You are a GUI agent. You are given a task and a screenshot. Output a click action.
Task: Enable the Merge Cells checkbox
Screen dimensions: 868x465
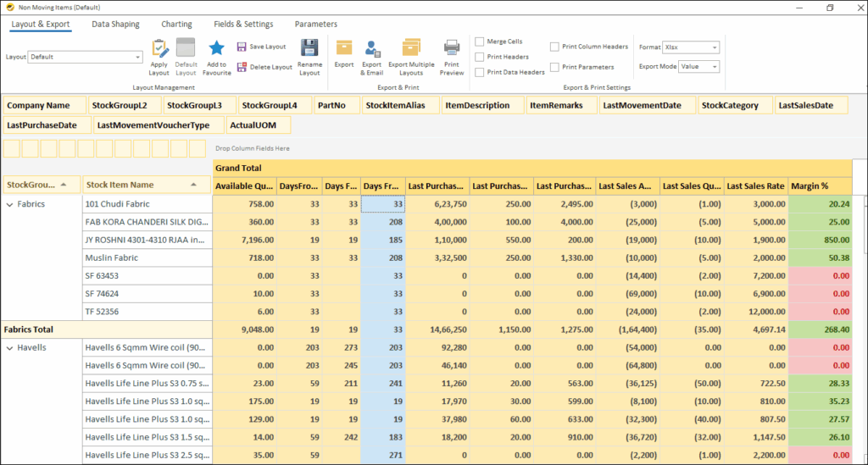(x=480, y=42)
